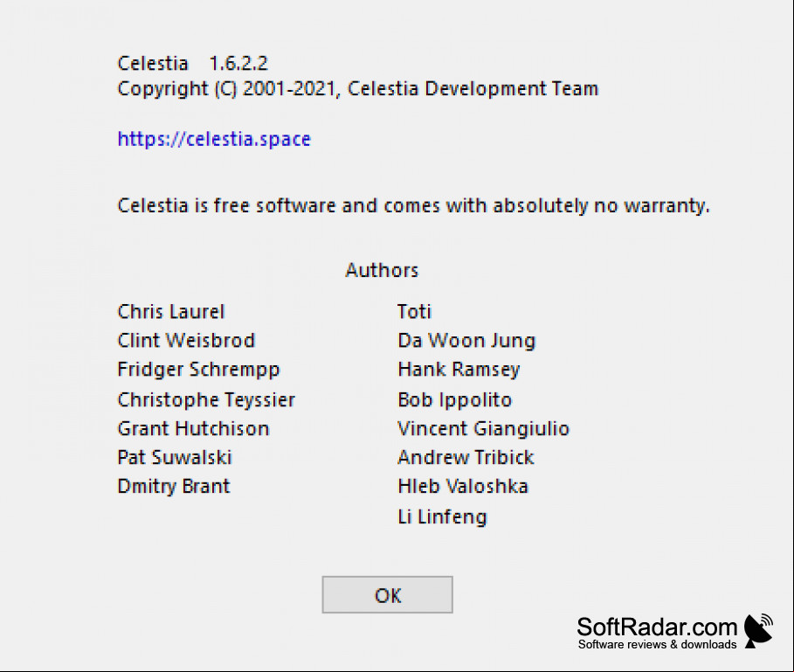Select author name Pat Suwalski

[175, 458]
